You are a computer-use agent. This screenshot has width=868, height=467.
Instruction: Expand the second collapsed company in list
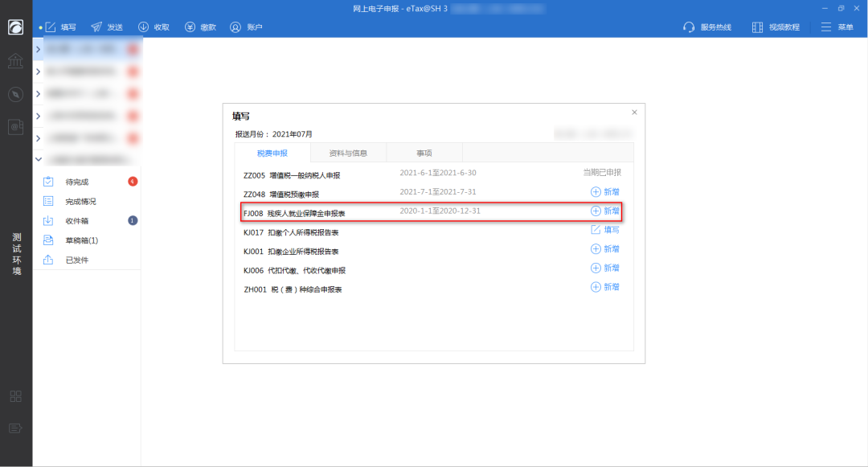click(x=39, y=72)
